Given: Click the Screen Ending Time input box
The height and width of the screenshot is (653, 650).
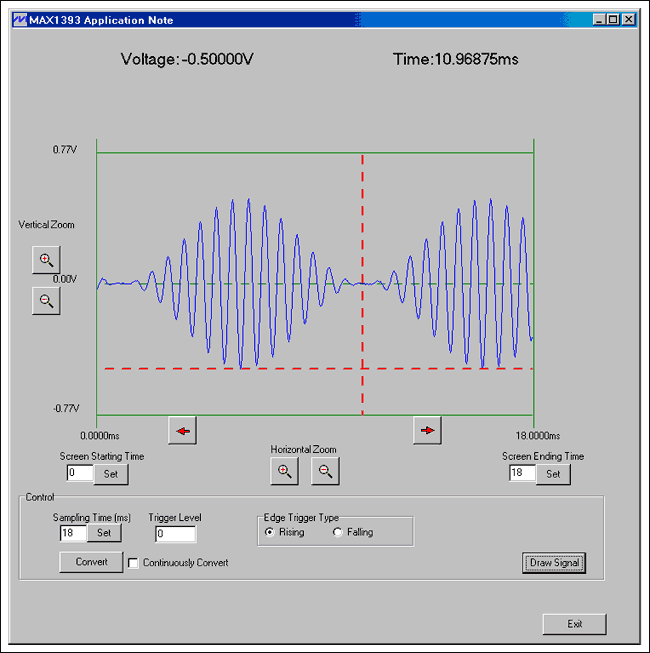Looking at the screenshot, I should [522, 474].
